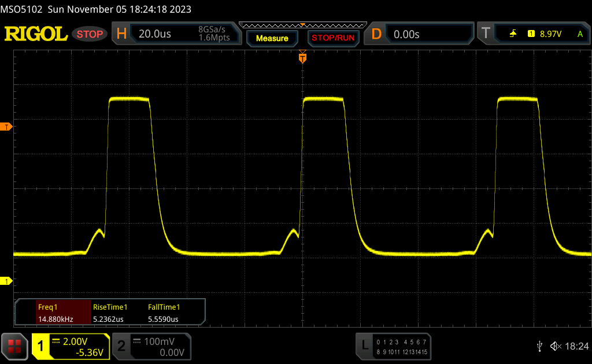Click the 0.00s horizontal delay value

click(406, 34)
